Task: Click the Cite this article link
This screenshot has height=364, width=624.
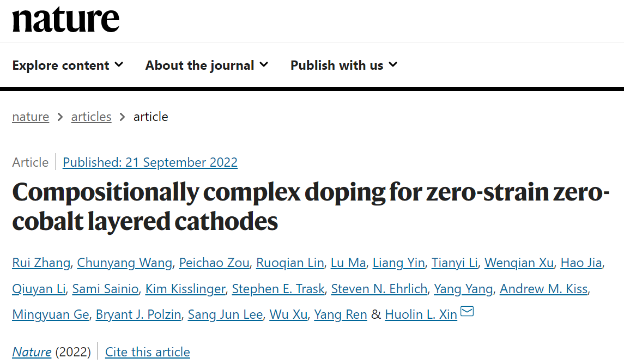Action: coord(148,352)
